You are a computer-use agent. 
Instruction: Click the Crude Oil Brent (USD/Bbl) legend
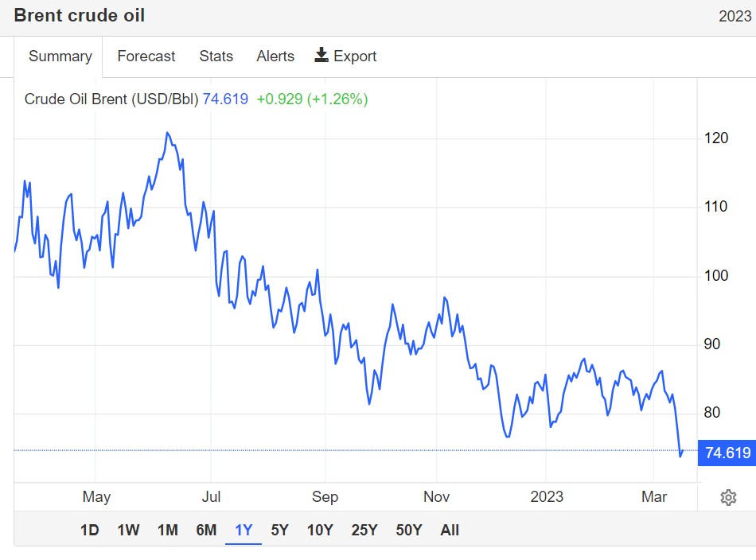111,99
